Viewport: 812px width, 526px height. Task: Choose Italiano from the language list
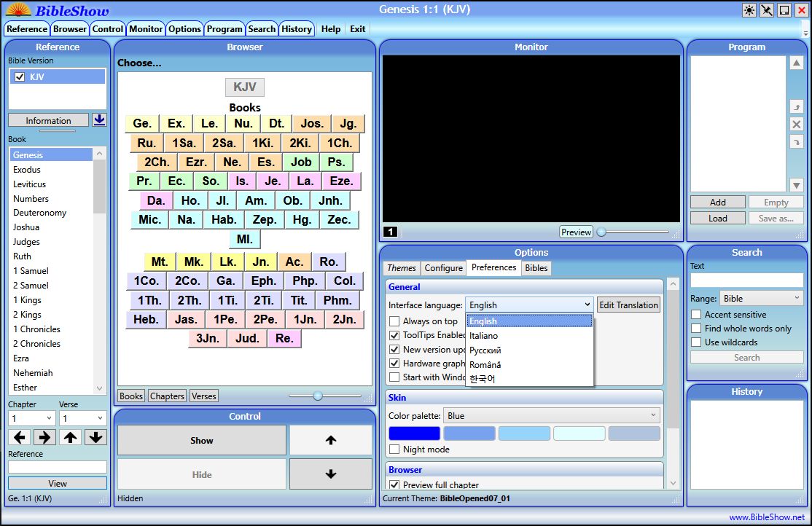point(484,336)
